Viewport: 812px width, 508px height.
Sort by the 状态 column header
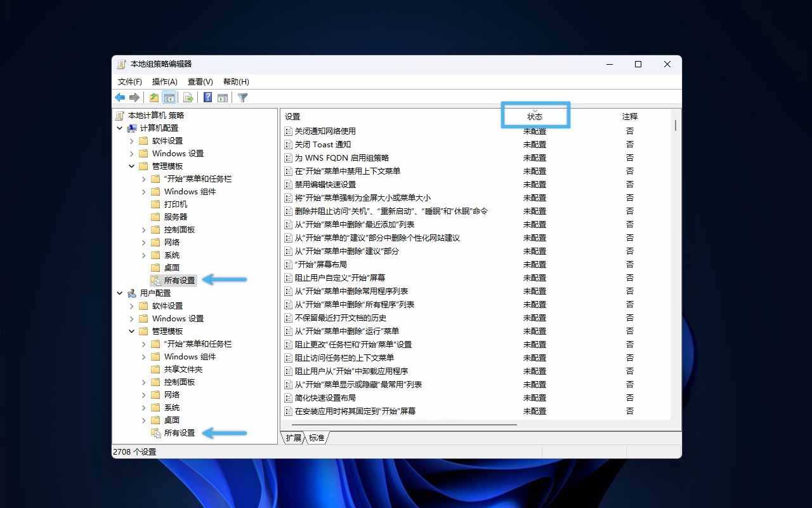535,117
